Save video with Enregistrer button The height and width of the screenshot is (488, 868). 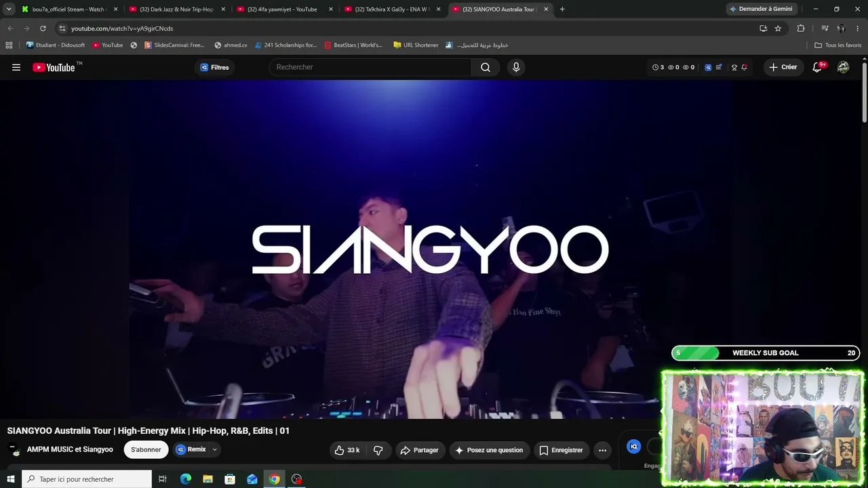(561, 450)
